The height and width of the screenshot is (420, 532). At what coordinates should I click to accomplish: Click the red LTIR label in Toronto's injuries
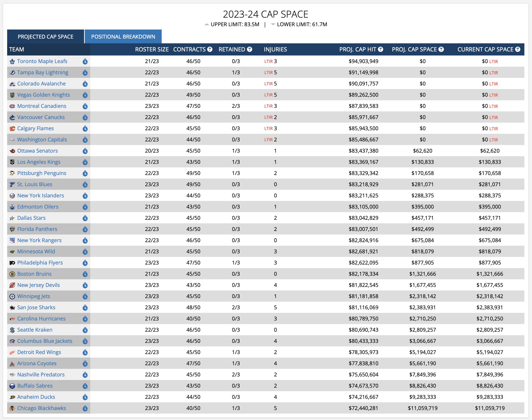coord(268,61)
